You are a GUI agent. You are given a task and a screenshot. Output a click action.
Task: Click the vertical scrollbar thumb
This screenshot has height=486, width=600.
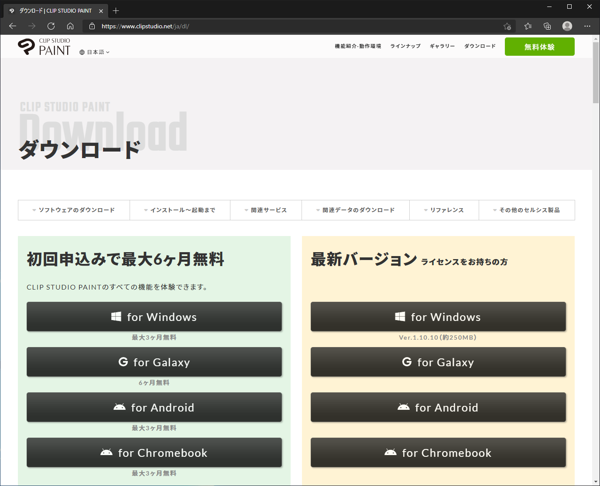[596, 73]
